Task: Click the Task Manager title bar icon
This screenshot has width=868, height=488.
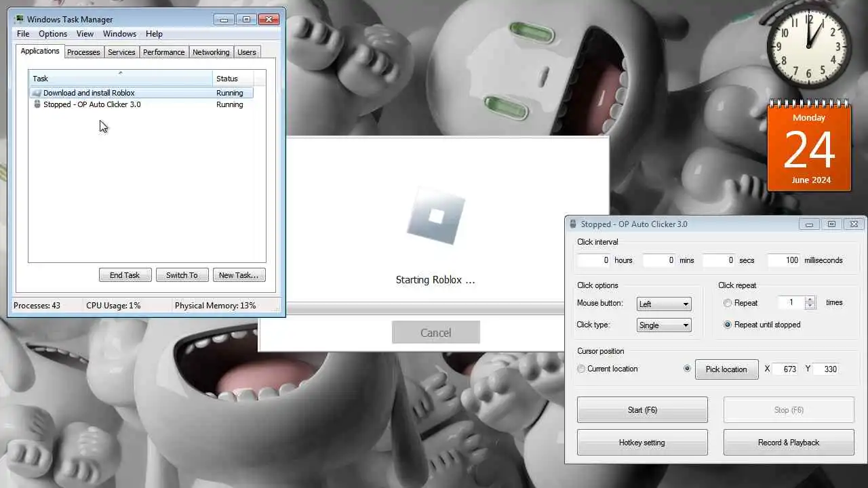Action: pos(19,19)
